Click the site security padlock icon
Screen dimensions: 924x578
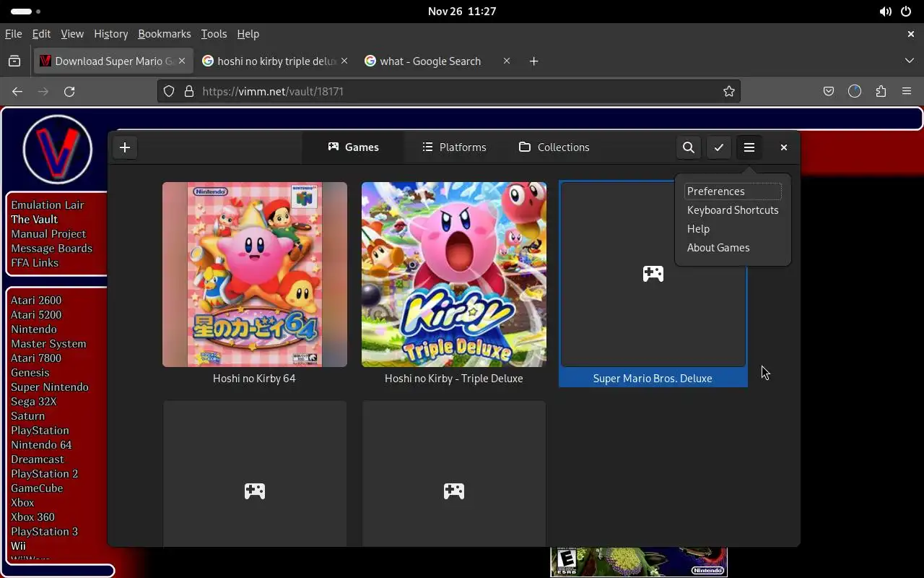pos(189,92)
